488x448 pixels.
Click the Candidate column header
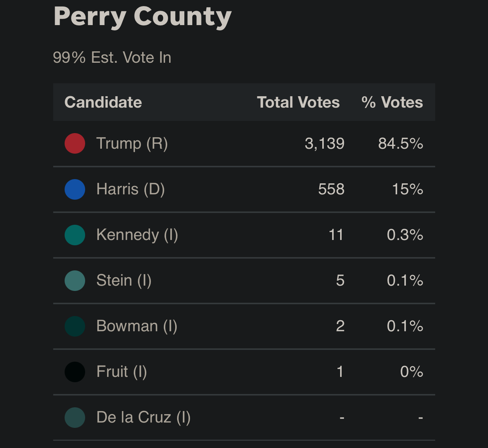103,102
